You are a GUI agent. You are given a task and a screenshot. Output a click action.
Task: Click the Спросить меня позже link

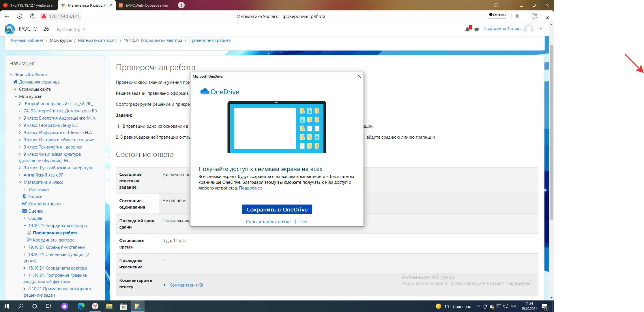pyautogui.click(x=268, y=222)
